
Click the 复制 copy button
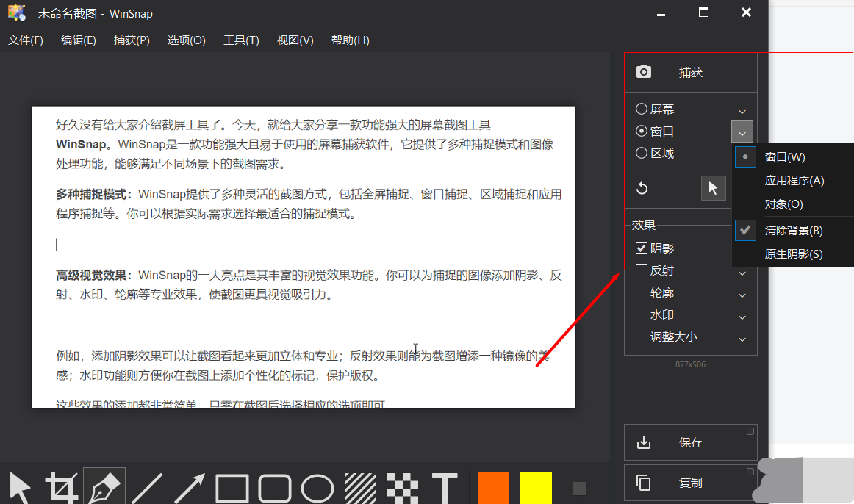[x=690, y=483]
